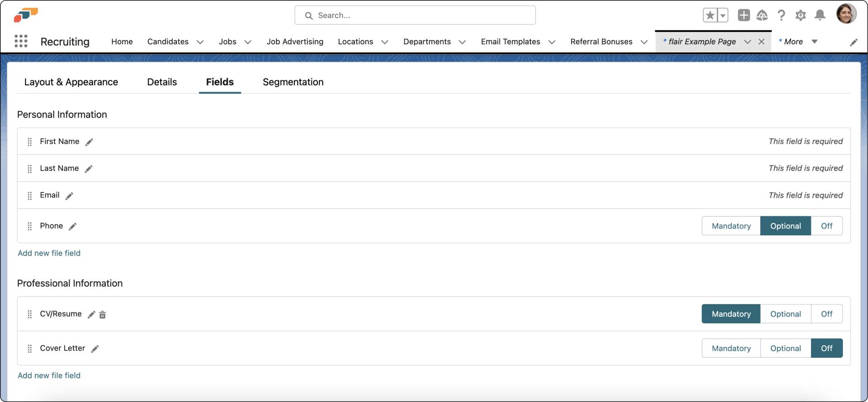Open the App Launcher grid icon
Viewport: 868px width, 402px height.
click(21, 41)
